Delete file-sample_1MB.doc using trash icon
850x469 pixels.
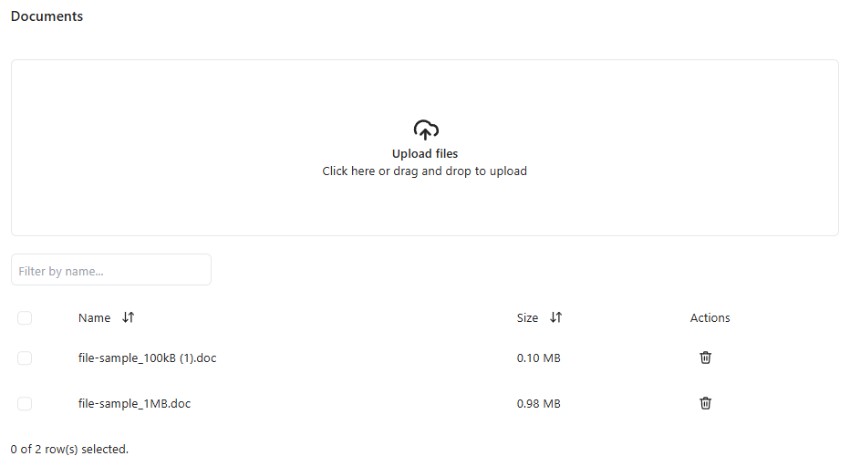click(x=705, y=403)
